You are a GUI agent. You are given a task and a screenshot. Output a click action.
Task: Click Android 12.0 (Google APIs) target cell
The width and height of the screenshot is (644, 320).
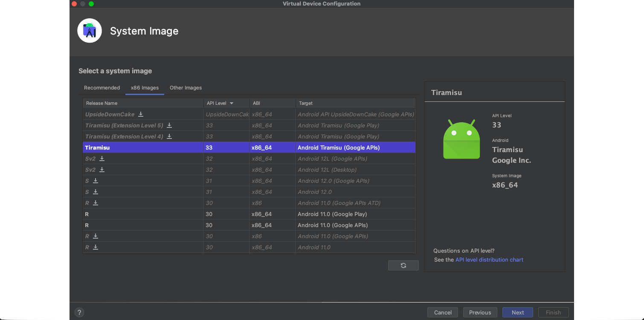pyautogui.click(x=356, y=181)
